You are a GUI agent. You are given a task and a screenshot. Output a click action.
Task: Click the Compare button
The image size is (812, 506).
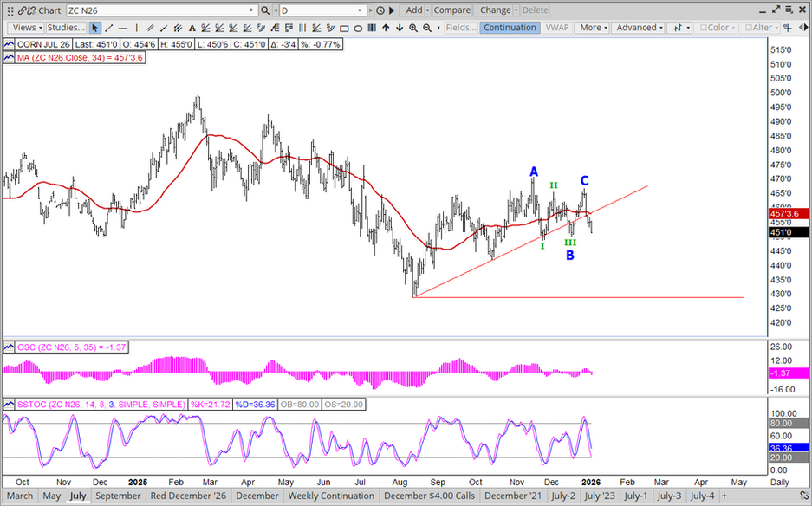452,10
